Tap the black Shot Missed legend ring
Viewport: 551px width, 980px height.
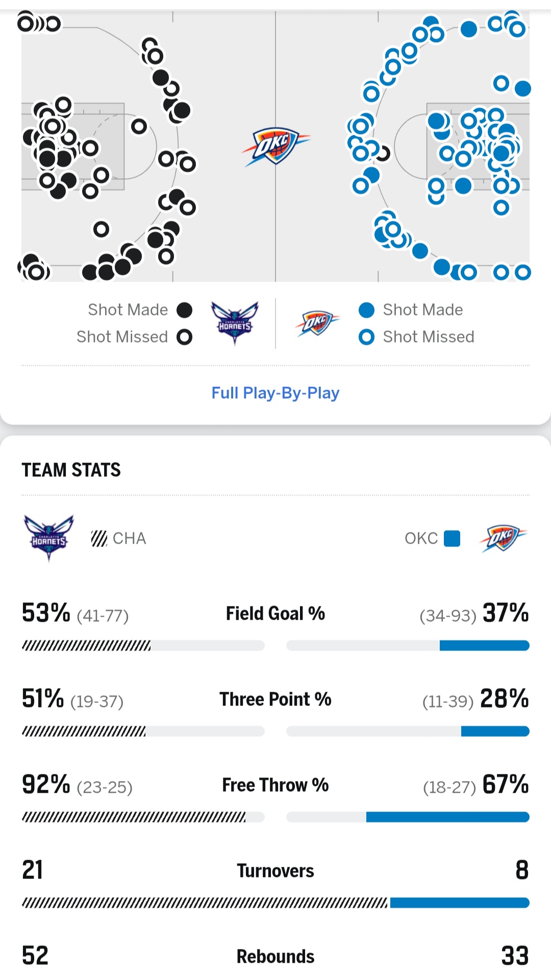tap(184, 337)
